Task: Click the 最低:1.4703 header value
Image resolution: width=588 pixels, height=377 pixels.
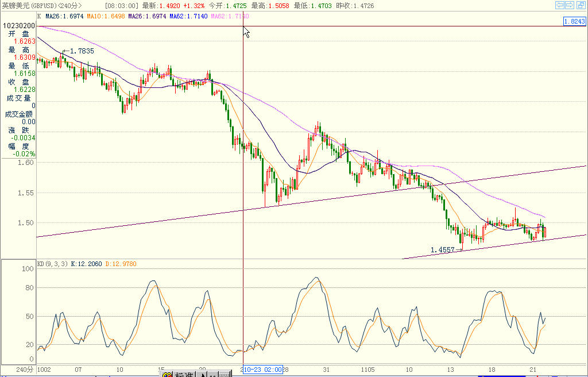Action: 313,6
